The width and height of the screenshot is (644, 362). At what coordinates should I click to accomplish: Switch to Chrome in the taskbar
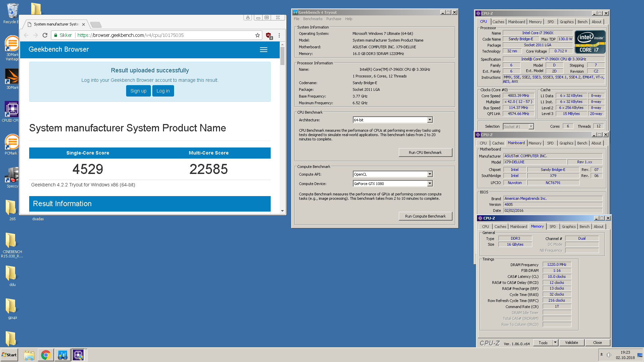pos(46,355)
